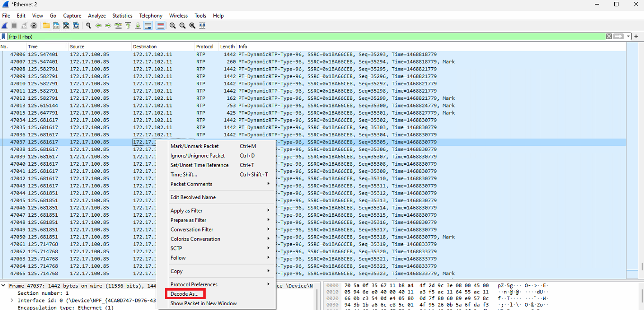Toggle auto-scroll during live capture
Screen dimensions: 644x310
pyautogui.click(x=148, y=26)
